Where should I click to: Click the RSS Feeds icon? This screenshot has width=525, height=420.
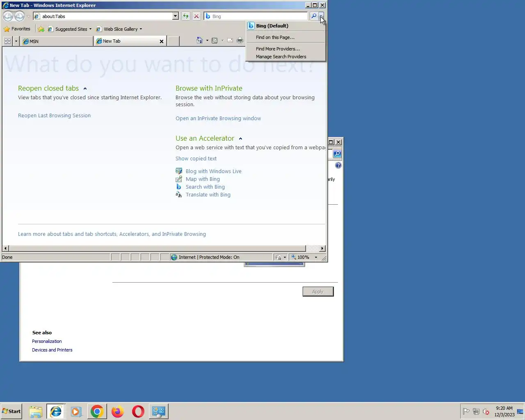pos(215,40)
